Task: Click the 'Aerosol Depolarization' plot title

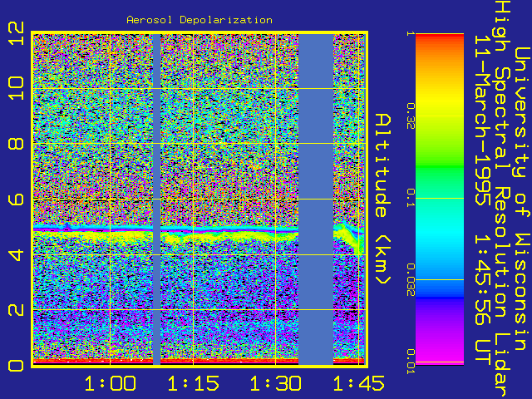Action: point(199,20)
